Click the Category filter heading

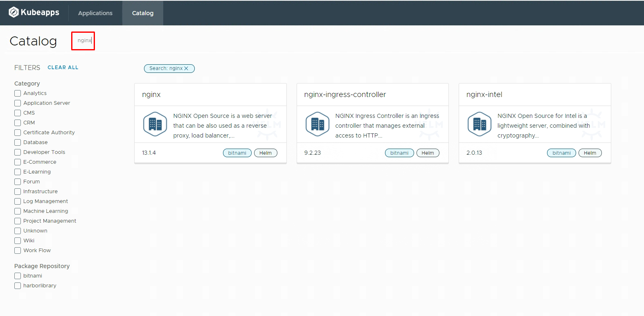click(x=27, y=84)
